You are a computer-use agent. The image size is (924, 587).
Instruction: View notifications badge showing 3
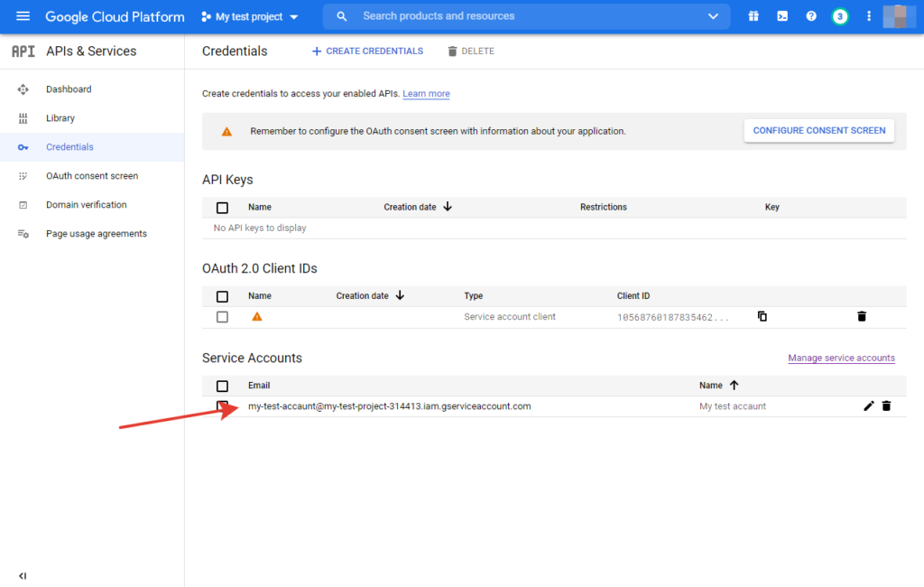(840, 16)
